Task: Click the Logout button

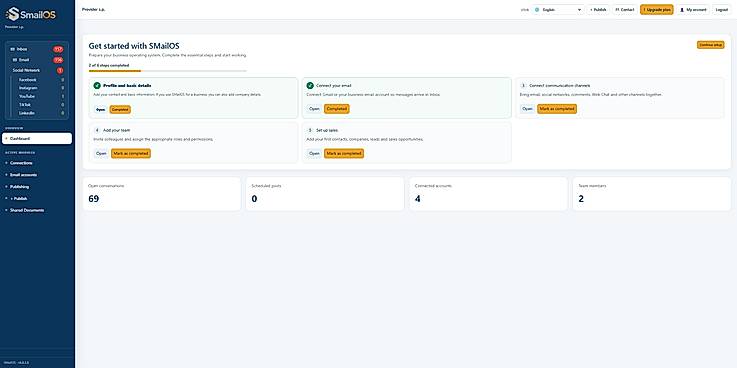Action: point(722,9)
